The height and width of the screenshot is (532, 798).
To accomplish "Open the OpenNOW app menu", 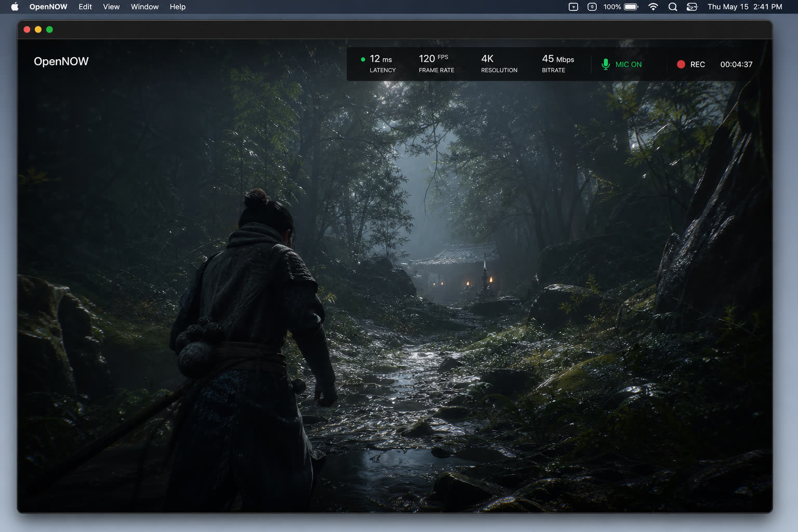I will (x=48, y=7).
